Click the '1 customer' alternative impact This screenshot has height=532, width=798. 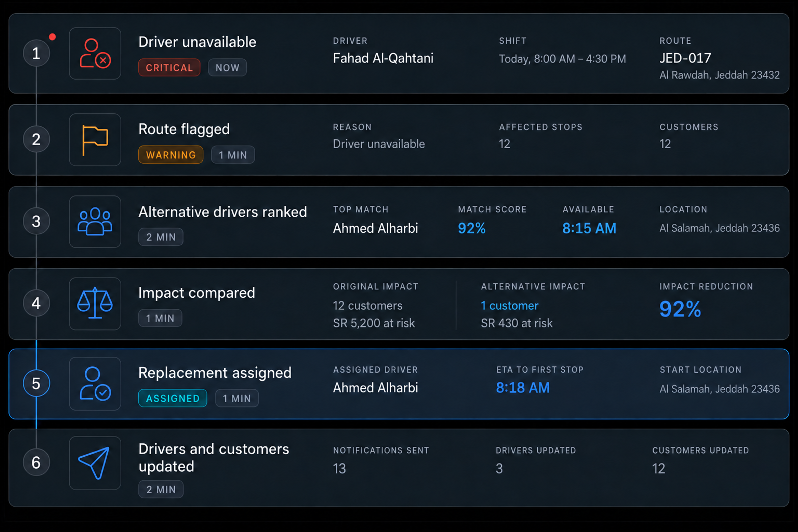(509, 306)
